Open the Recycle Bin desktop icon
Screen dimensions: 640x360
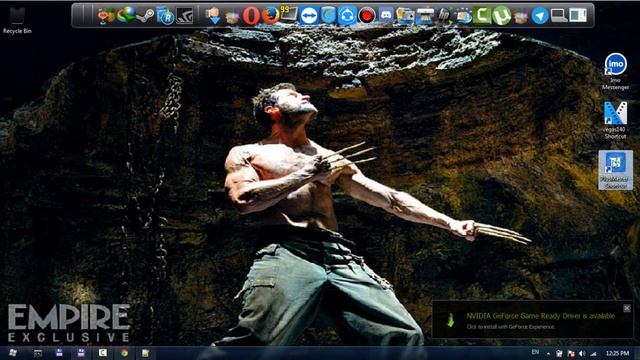coord(16,20)
